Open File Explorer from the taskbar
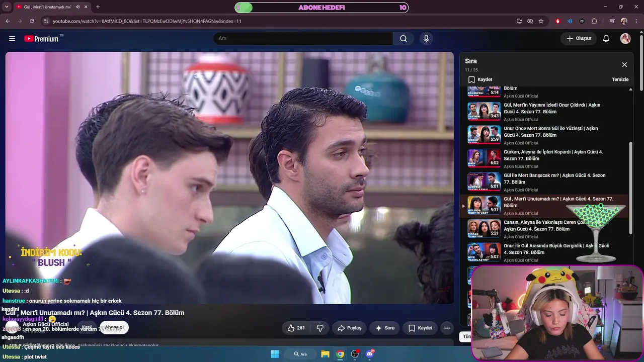Image resolution: width=644 pixels, height=362 pixels. click(325, 354)
